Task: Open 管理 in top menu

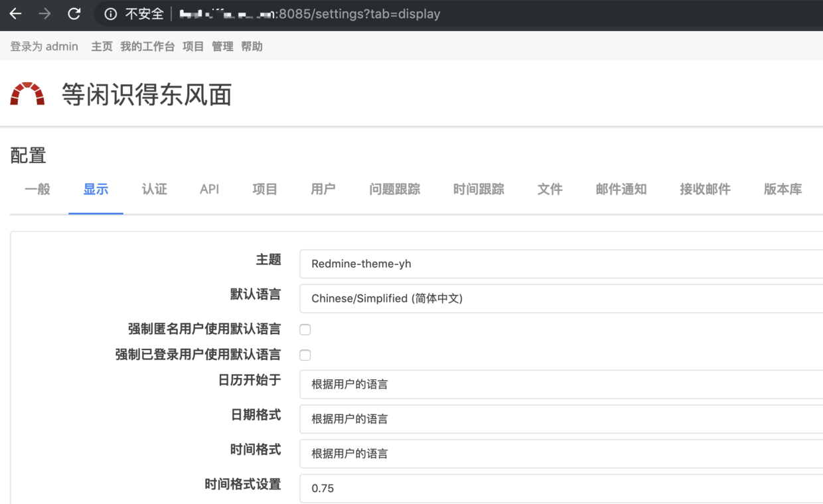Action: coord(222,46)
